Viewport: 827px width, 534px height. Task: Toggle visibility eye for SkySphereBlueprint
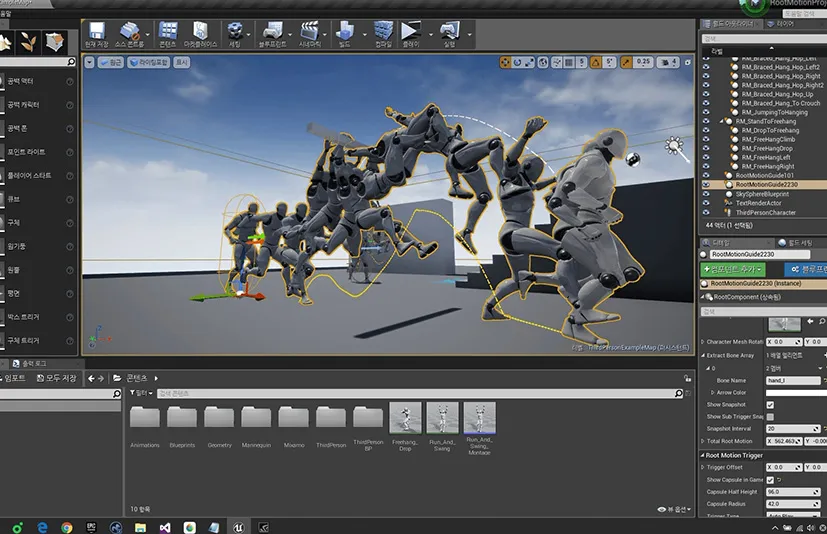(706, 194)
